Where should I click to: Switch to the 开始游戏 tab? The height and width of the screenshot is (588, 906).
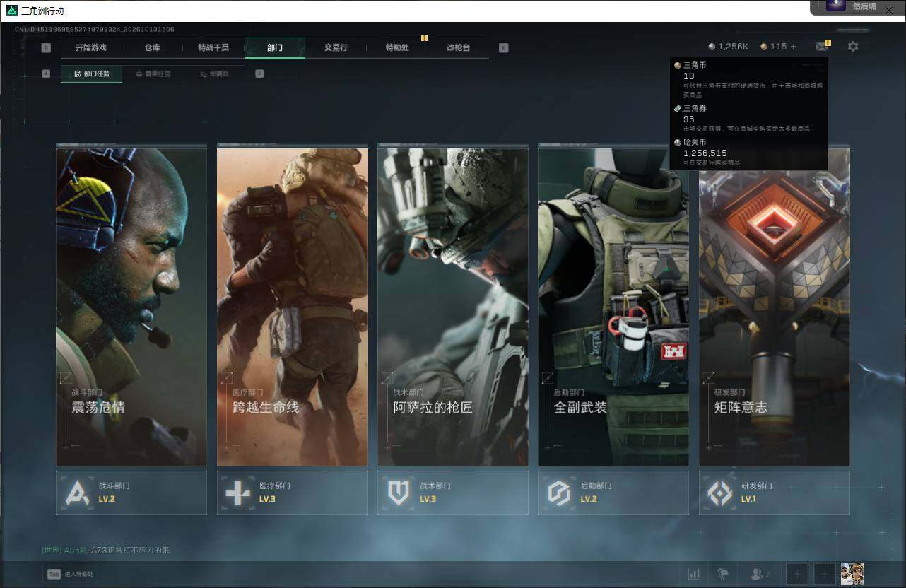(91, 47)
